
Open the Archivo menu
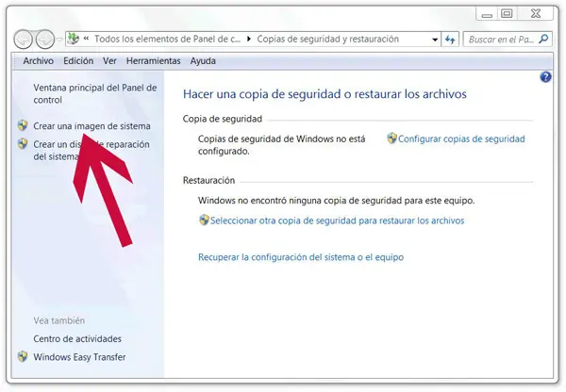point(39,61)
